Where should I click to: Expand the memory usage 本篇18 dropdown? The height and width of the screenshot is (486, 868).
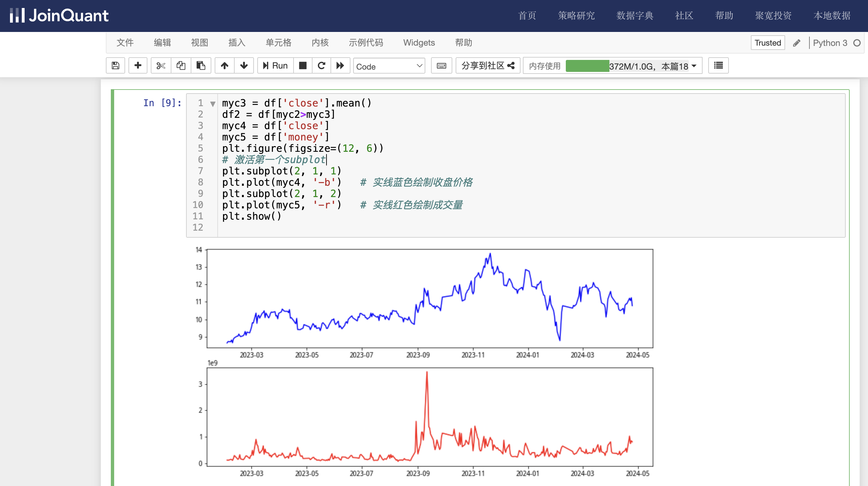(x=694, y=66)
